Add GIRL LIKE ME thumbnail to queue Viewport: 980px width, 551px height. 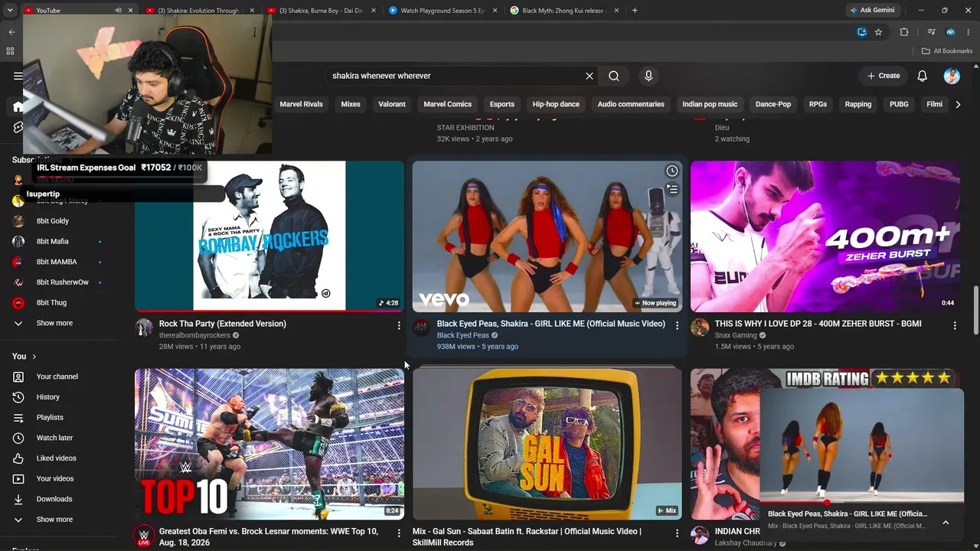pos(671,189)
